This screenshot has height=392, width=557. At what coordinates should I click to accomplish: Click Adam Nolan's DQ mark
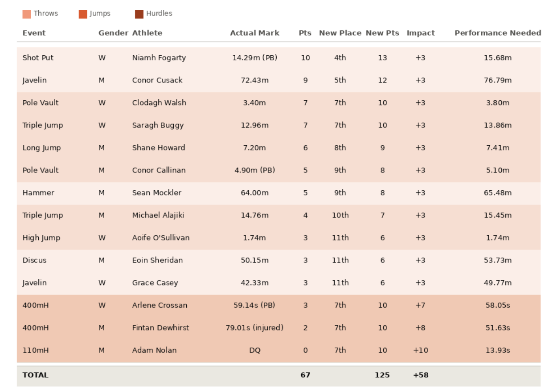(255, 351)
